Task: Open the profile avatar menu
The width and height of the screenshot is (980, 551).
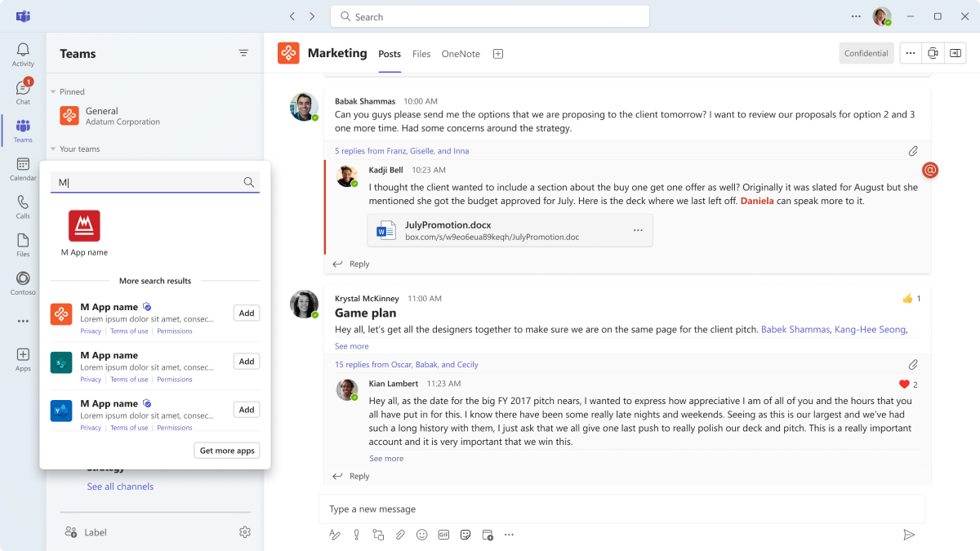Action: (x=882, y=16)
